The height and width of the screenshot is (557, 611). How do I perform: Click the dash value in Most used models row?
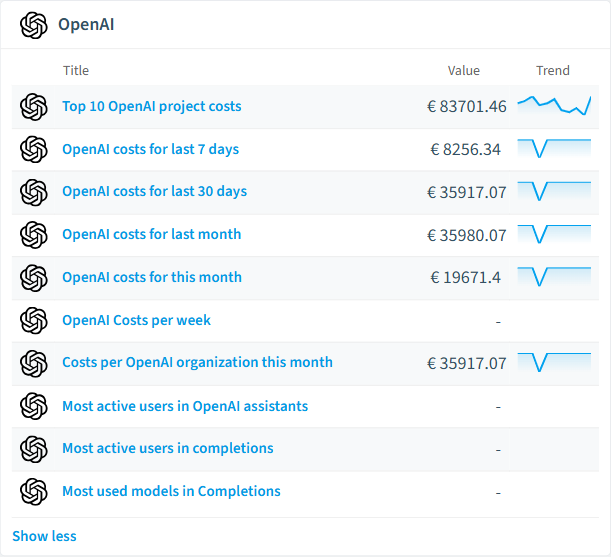(x=498, y=493)
